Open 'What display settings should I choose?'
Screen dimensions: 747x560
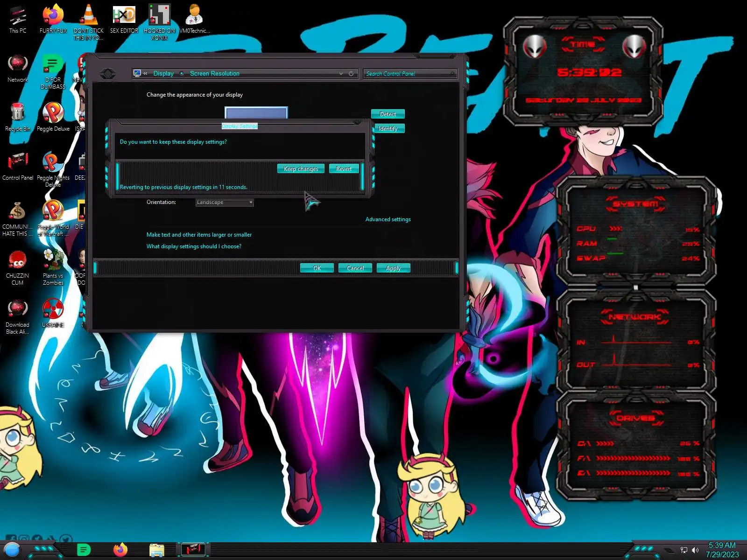(194, 246)
